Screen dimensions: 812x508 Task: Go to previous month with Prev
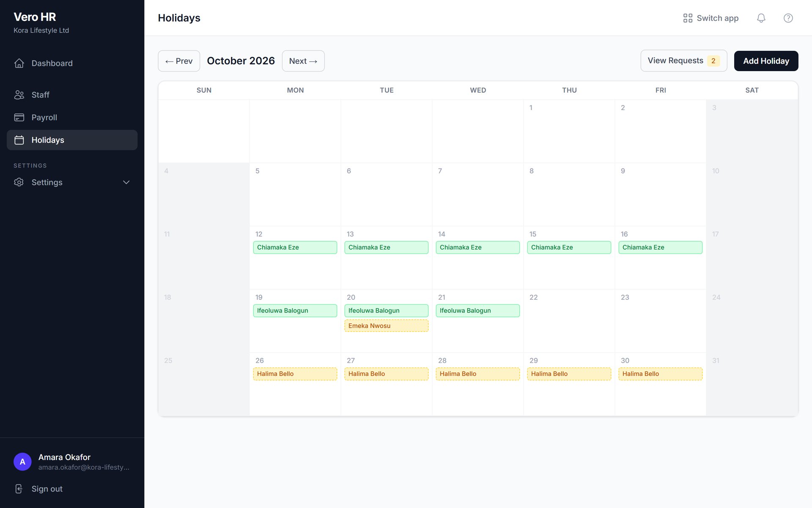pyautogui.click(x=179, y=61)
